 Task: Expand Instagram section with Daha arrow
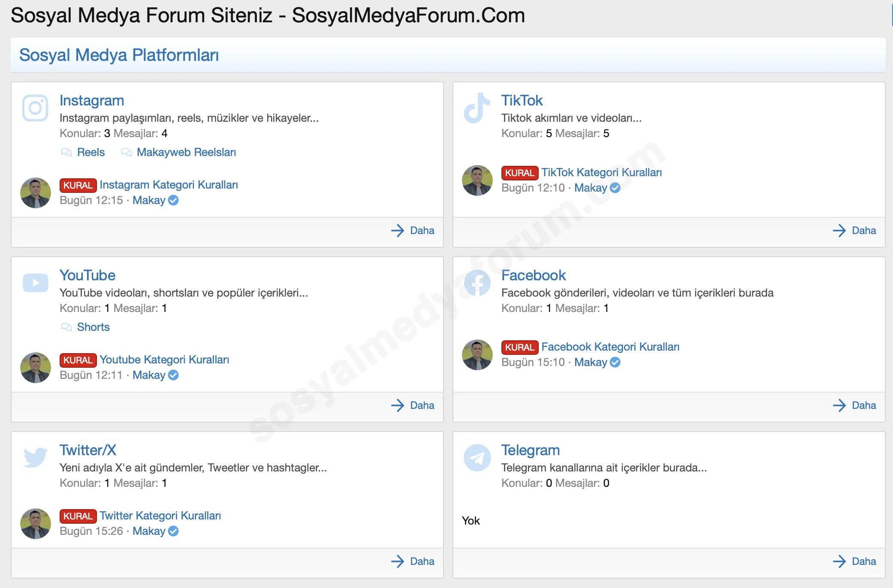(398, 231)
